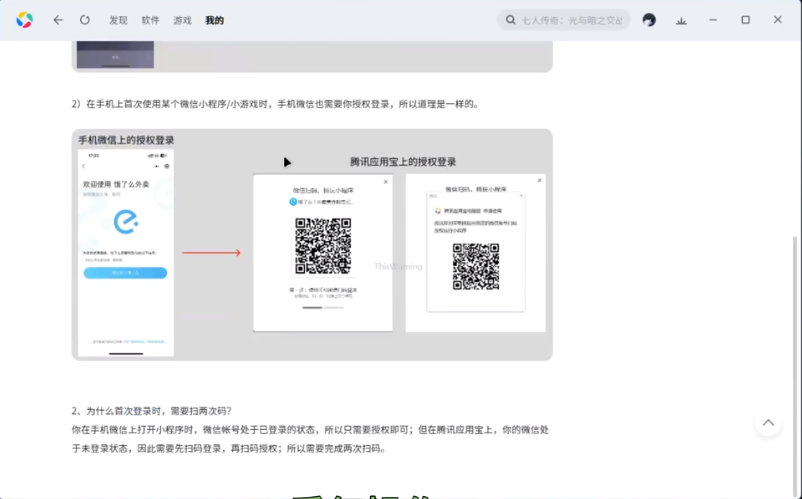
Task: Switch to the 软件 tab
Action: pos(150,20)
